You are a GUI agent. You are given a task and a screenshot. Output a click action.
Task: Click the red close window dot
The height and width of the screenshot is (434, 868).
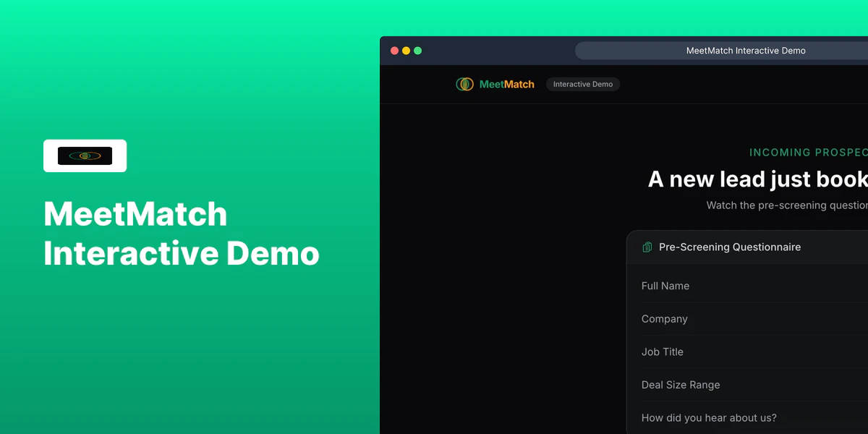[395, 51]
